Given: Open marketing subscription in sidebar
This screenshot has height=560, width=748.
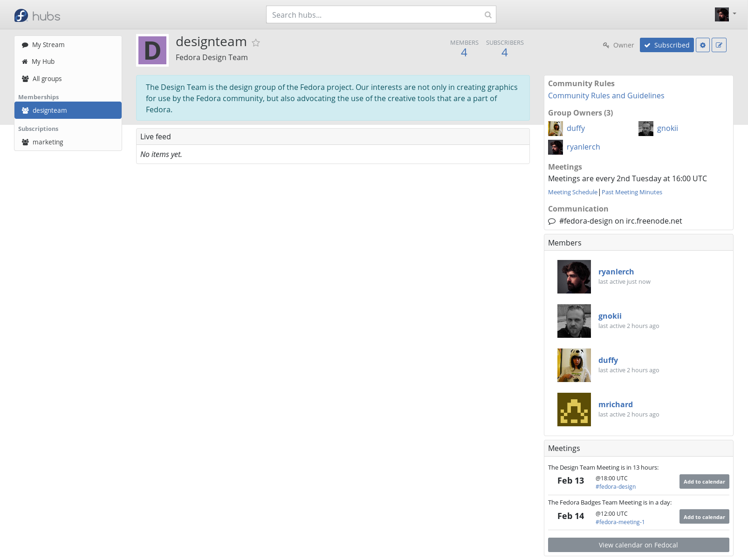Looking at the screenshot, I should [x=68, y=142].
